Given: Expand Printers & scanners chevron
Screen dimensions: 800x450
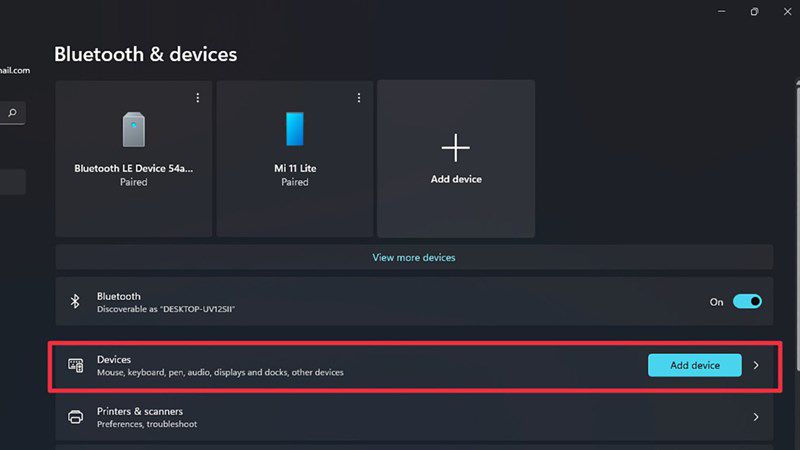Looking at the screenshot, I should (x=756, y=417).
